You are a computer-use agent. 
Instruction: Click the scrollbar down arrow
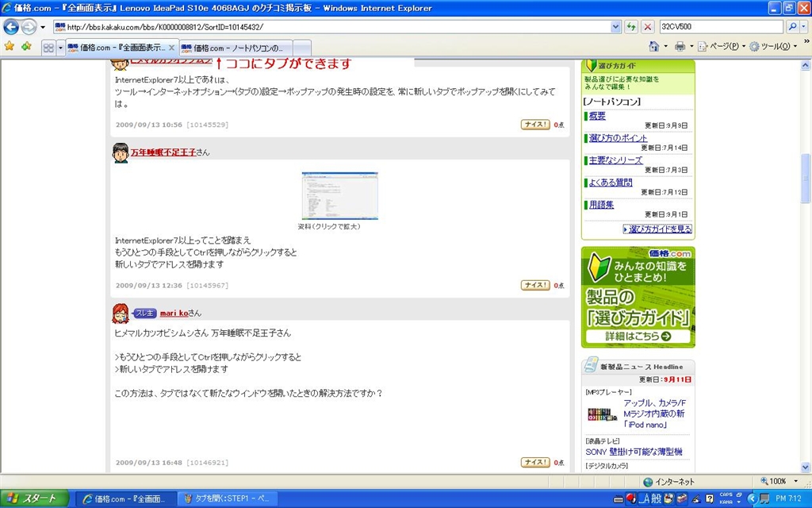click(x=806, y=467)
